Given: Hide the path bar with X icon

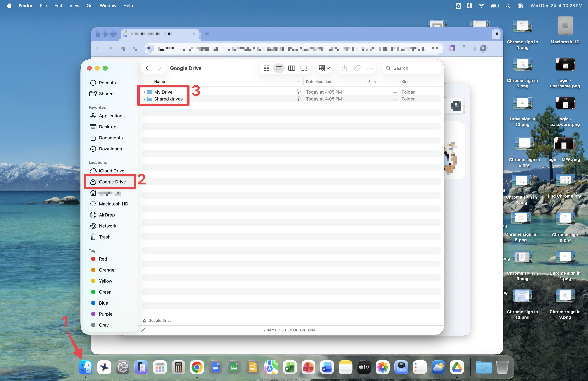Looking at the screenshot, I should point(143,330).
